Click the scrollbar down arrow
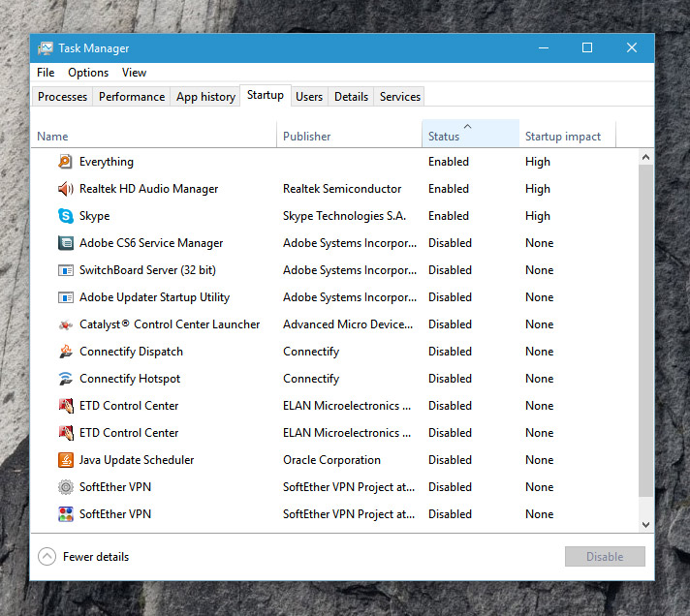690x616 pixels. [646, 524]
